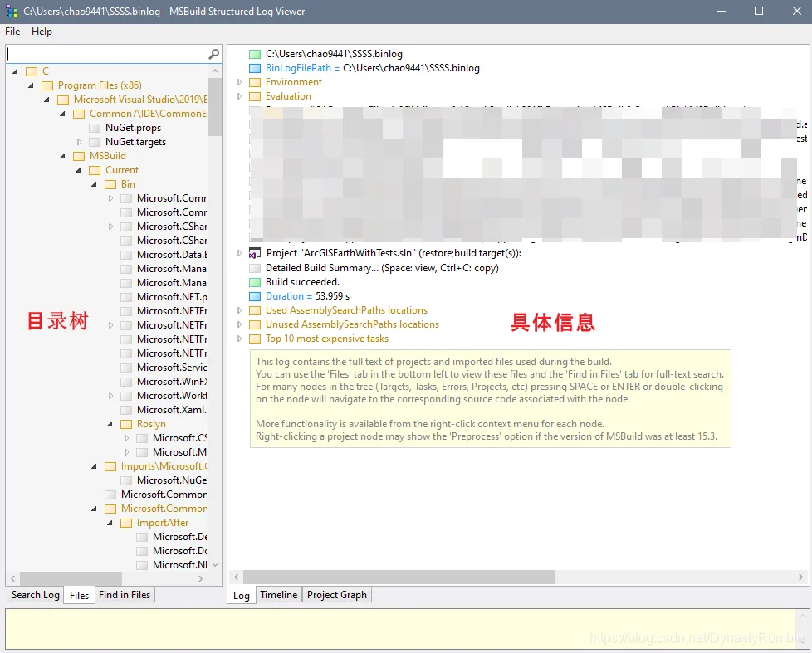Click the NuGet.props file icon
This screenshot has width=812, height=653.
95,128
